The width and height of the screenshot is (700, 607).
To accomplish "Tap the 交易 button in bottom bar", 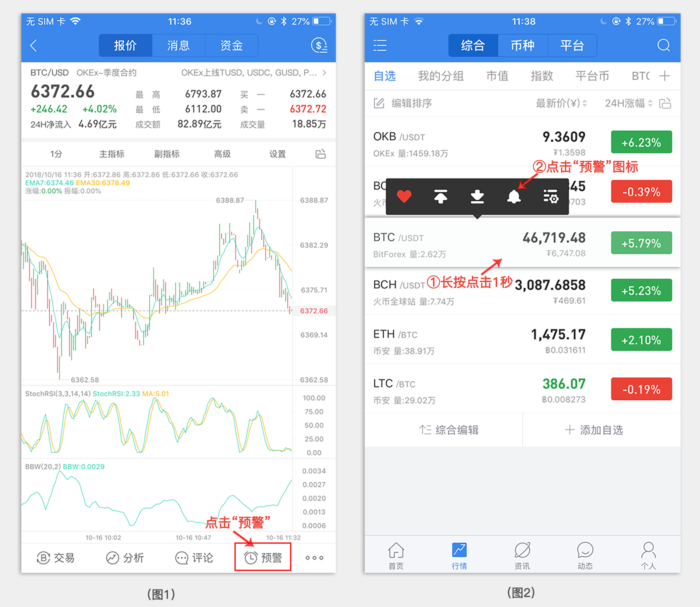I will click(55, 558).
